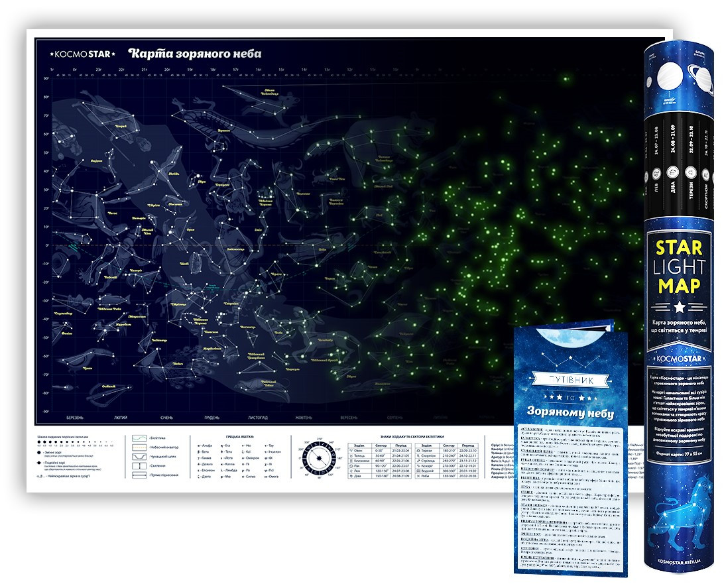Click the KOCMOSTAR logo on the tube
Screen dimensions: 724x588
pyautogui.click(x=679, y=359)
